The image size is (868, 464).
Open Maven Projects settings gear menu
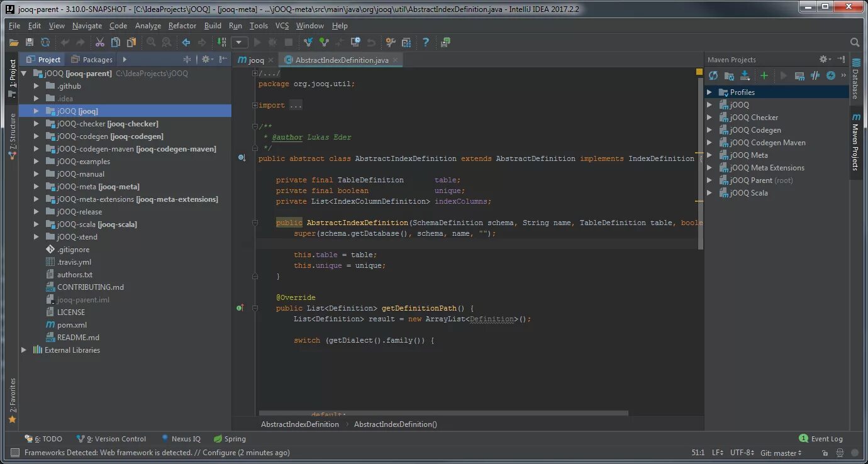tap(825, 59)
